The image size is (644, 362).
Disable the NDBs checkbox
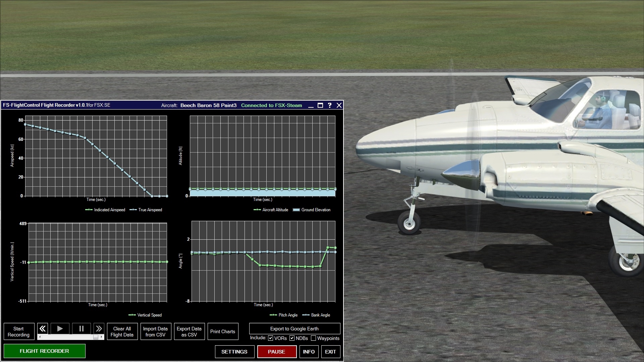point(291,338)
